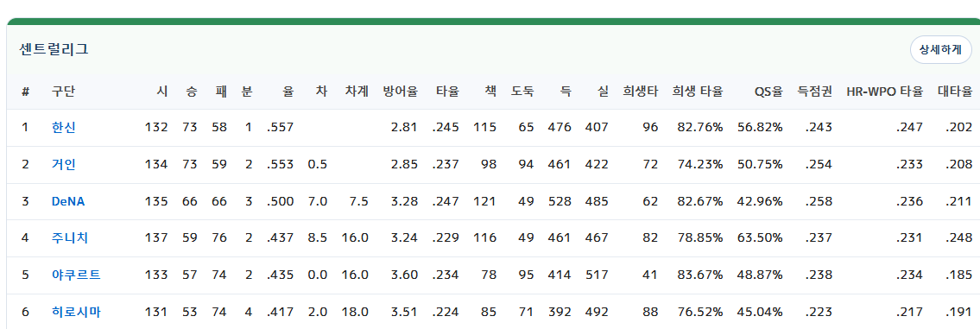
Task: Click the 구단 column header
Action: coord(63,92)
